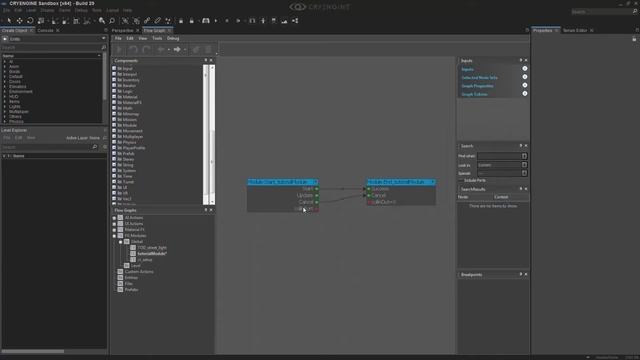Pin the Flow Graphs panel
The height and width of the screenshot is (360, 640).
coord(206,210)
